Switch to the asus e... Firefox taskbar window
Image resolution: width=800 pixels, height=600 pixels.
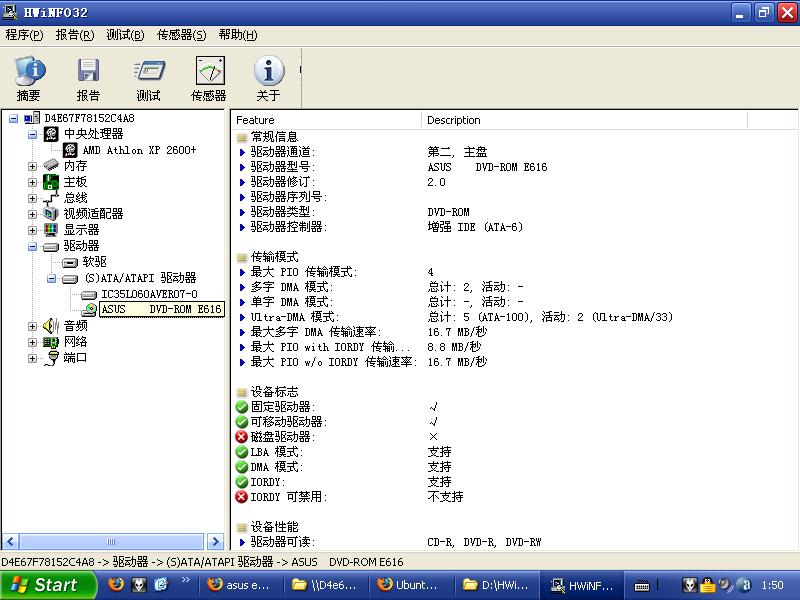click(x=239, y=585)
